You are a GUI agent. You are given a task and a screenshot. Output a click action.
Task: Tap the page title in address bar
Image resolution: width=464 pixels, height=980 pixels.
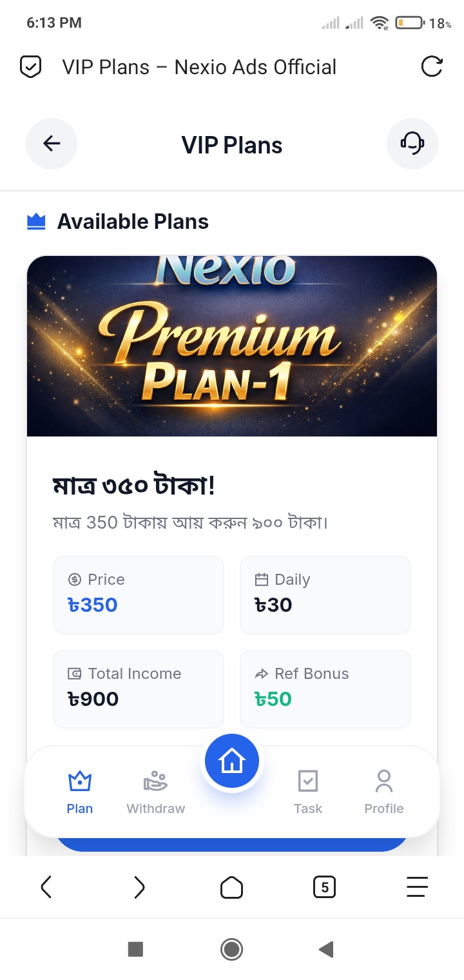(200, 67)
